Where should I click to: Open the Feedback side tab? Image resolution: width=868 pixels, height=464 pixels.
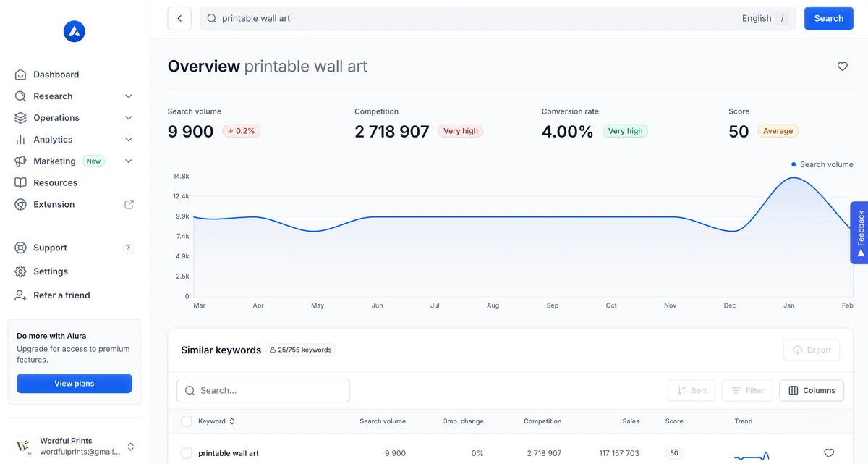(860, 233)
